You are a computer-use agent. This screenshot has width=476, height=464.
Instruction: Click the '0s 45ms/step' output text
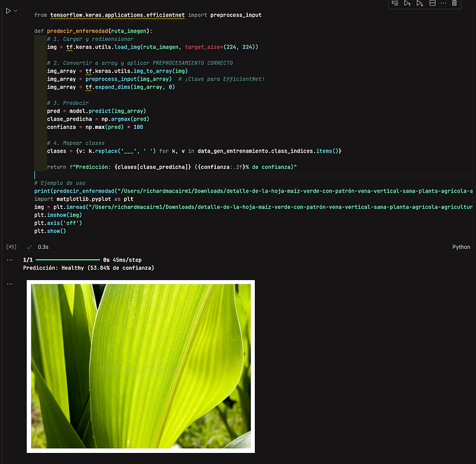122,260
